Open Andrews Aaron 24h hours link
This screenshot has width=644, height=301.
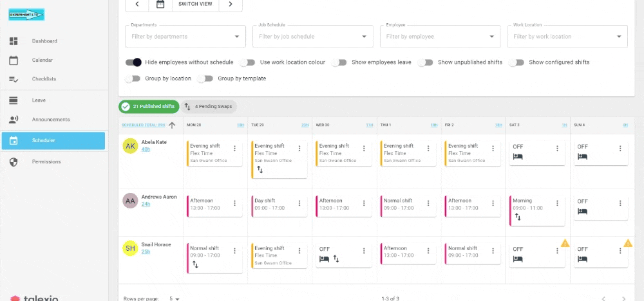pyautogui.click(x=146, y=205)
